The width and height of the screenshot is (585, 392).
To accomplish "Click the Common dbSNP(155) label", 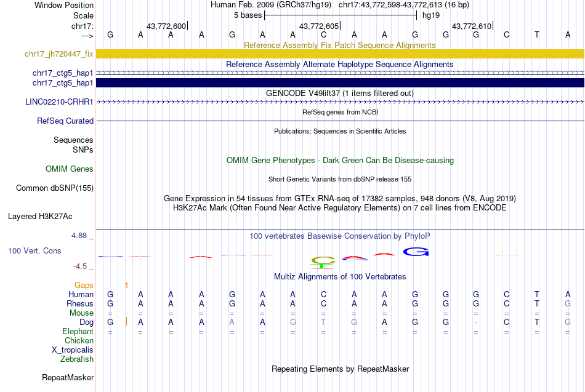I will click(54, 188).
